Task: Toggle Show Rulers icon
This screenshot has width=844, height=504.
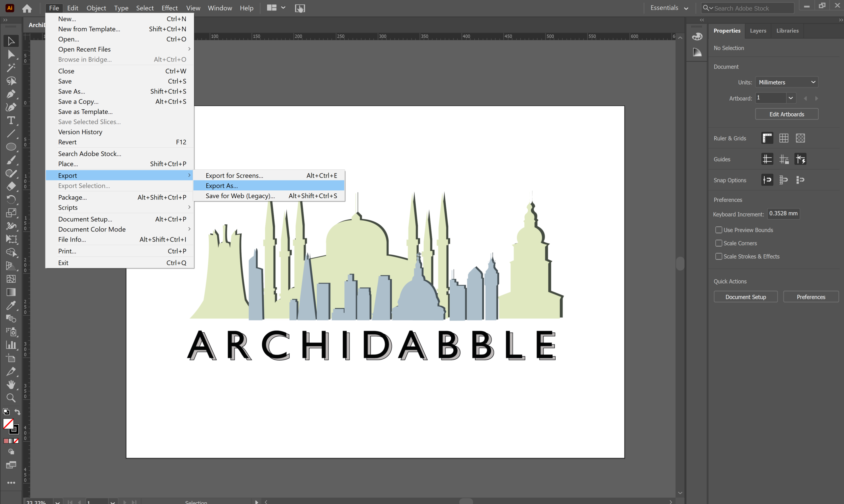Action: pos(767,138)
